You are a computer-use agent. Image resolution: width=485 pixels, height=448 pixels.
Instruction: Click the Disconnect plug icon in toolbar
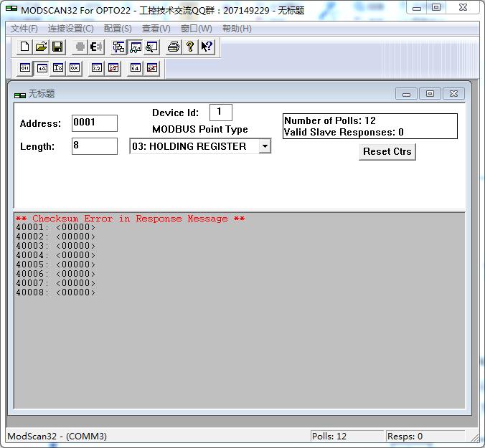point(96,47)
